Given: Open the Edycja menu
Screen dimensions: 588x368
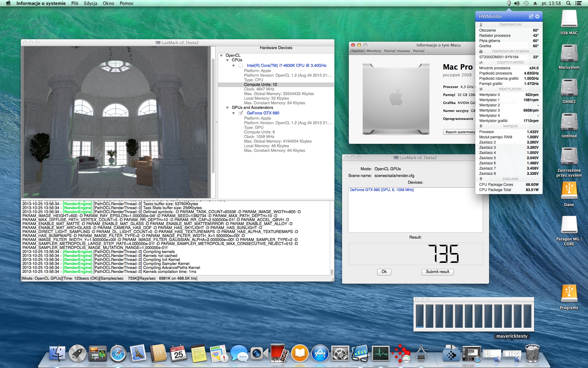Looking at the screenshot, I should pyautogui.click(x=91, y=3).
